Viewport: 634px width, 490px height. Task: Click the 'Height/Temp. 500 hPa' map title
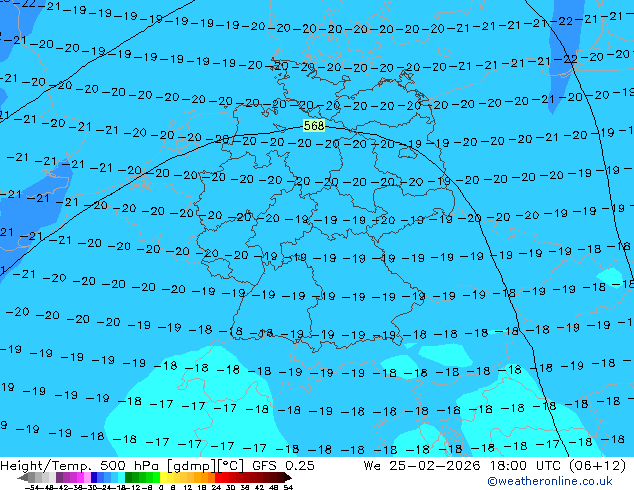click(x=80, y=466)
